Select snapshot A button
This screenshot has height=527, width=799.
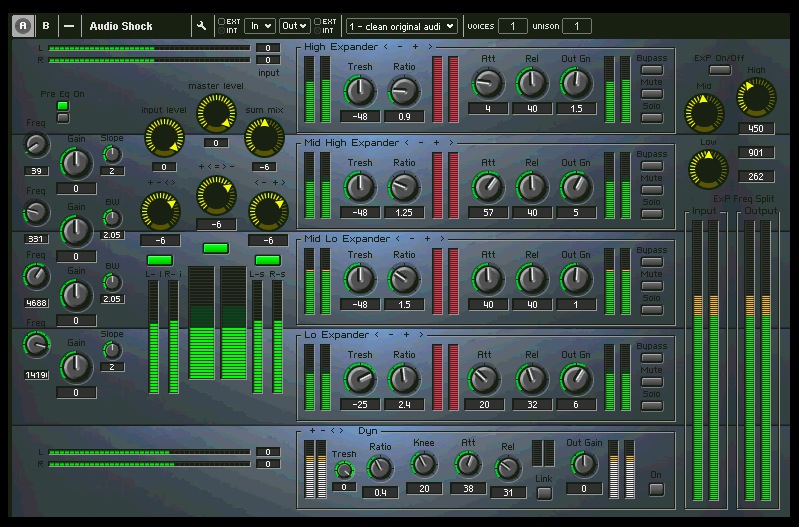22,26
